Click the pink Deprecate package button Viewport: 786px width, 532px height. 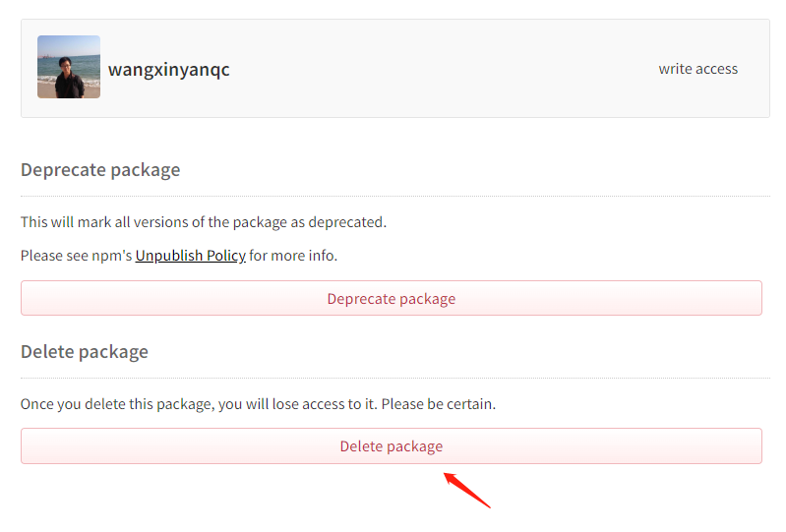pyautogui.click(x=391, y=298)
